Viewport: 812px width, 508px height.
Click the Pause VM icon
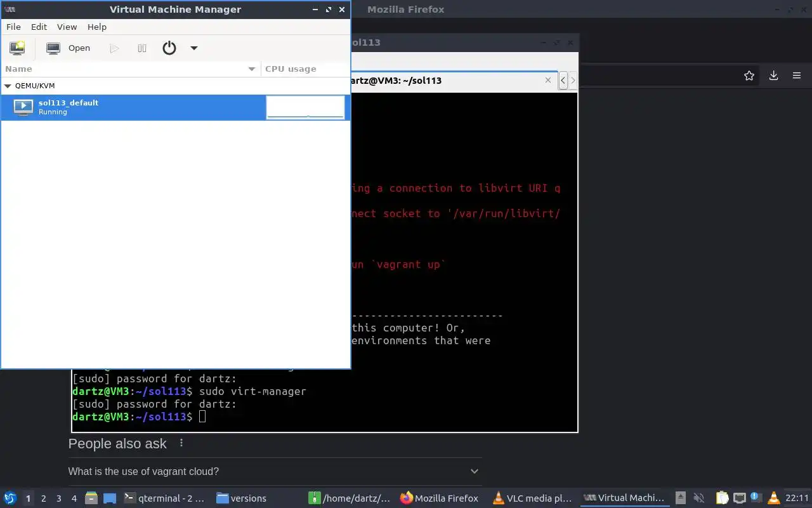(x=142, y=48)
